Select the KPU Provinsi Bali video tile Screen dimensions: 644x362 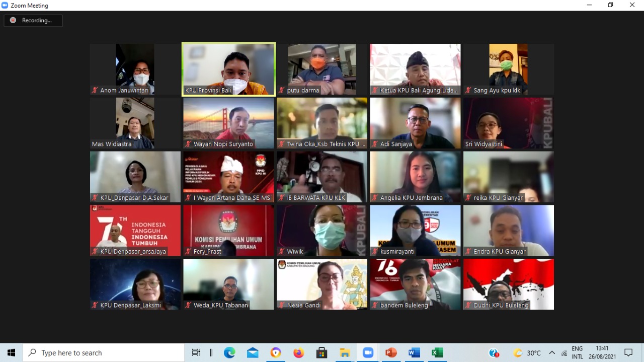pos(228,69)
